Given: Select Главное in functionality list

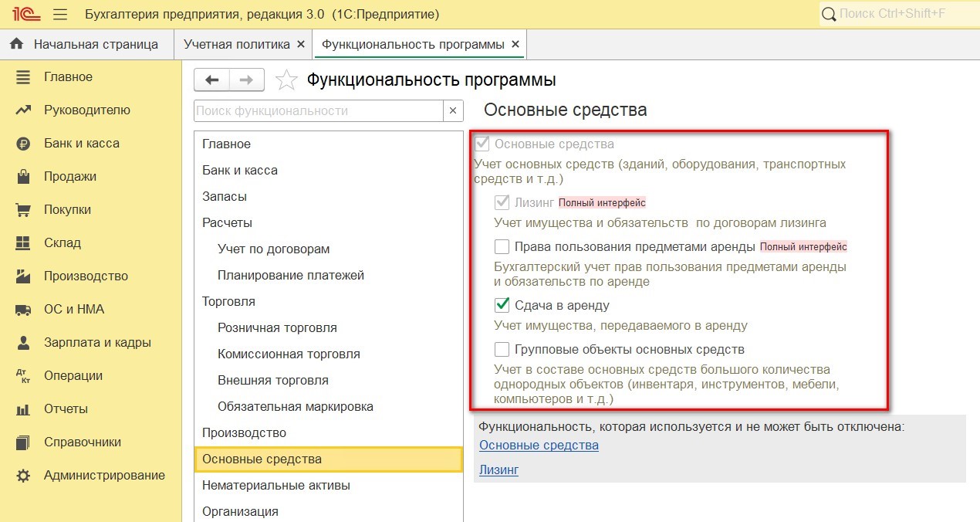Looking at the screenshot, I should (329, 144).
